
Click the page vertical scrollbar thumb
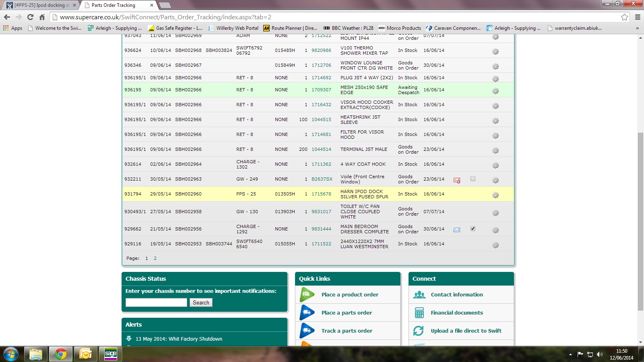(640, 221)
